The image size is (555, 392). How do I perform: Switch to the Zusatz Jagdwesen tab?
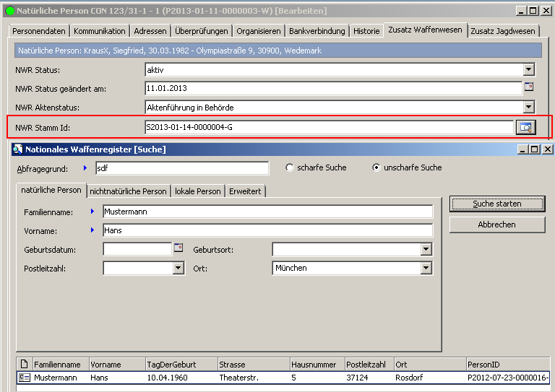[x=504, y=31]
